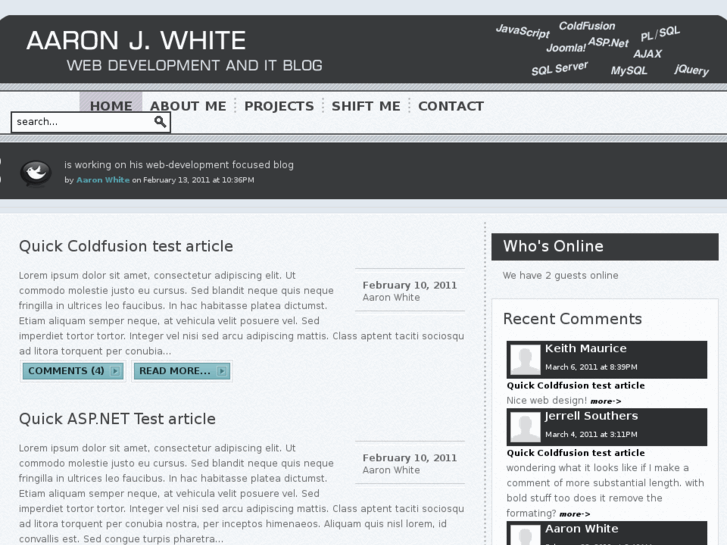Click the ColdFusion tag in header
Image resolution: width=727 pixels, height=545 pixels.
pos(587,26)
